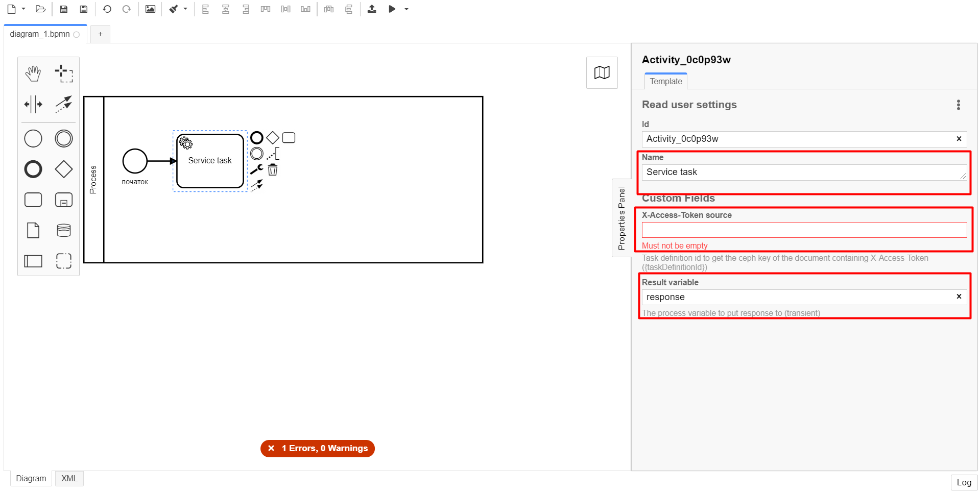Align elements middle vertically
The height and width of the screenshot is (493, 980).
(x=285, y=9)
